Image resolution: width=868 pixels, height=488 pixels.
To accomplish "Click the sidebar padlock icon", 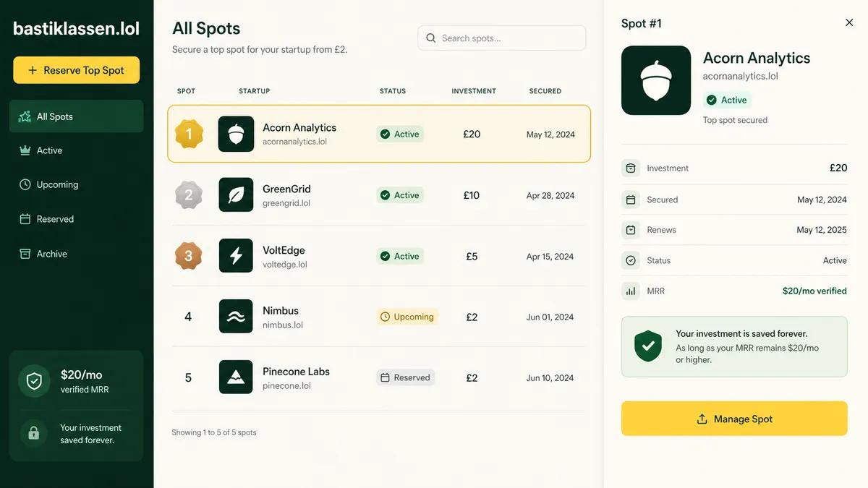I will tap(33, 433).
